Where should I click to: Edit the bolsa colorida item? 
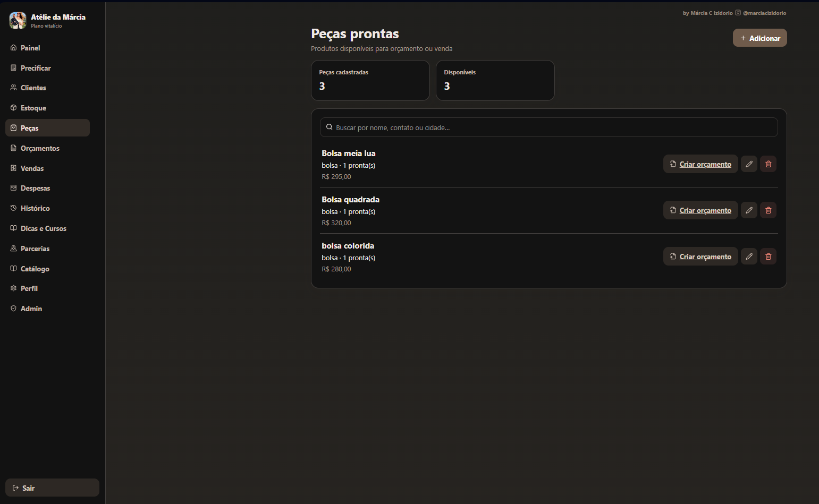pyautogui.click(x=749, y=257)
